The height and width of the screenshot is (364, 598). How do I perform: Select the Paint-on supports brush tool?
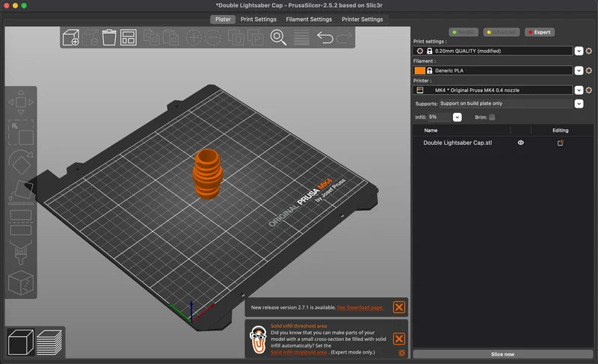click(21, 253)
